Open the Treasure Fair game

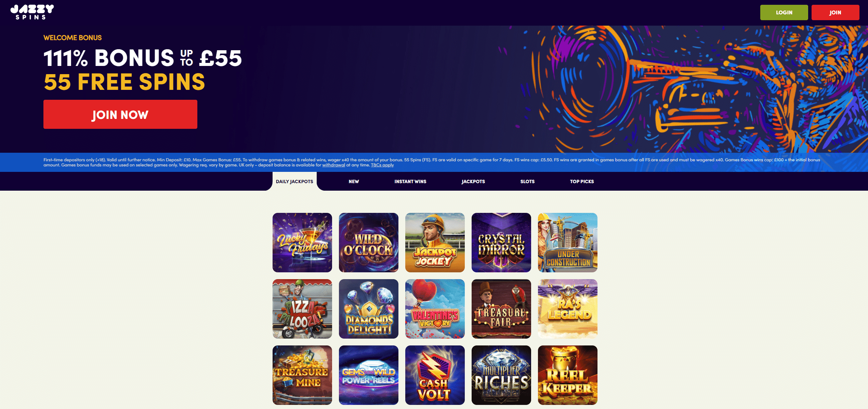501,309
